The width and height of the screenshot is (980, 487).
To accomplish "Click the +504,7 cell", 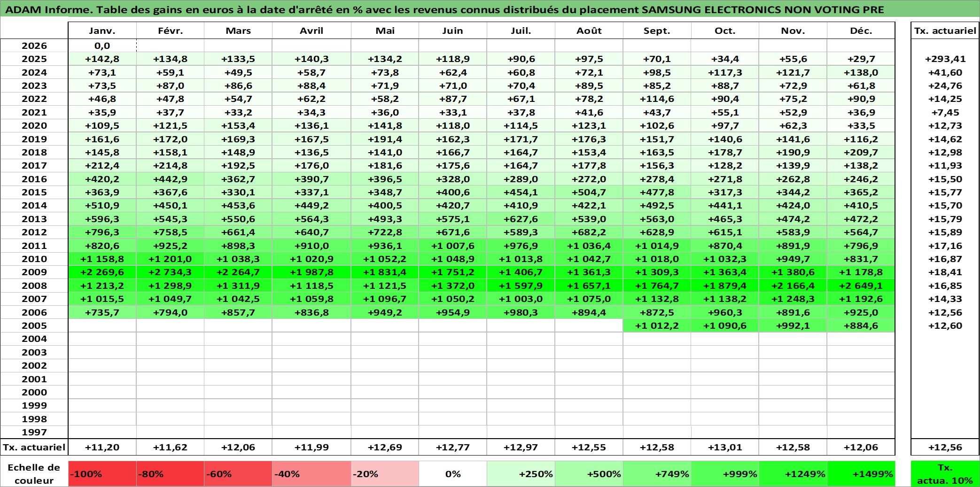I will click(589, 192).
